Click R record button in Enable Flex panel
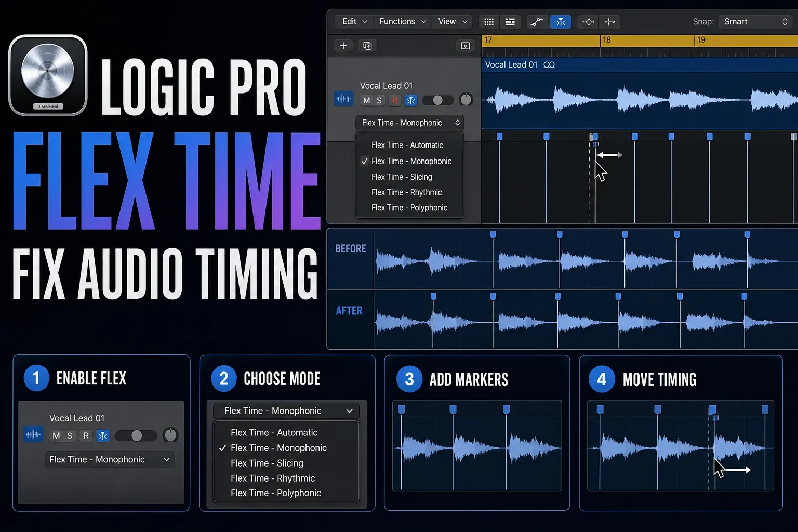 point(86,436)
